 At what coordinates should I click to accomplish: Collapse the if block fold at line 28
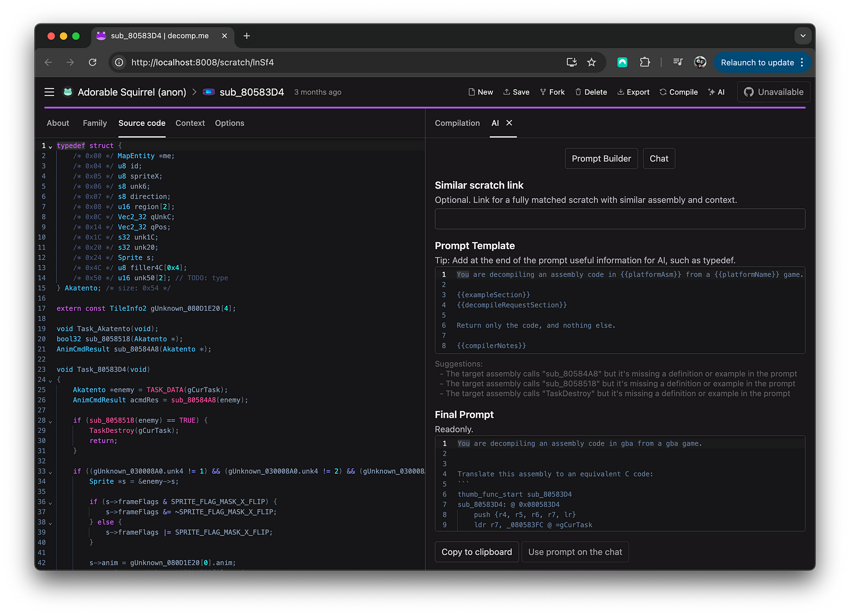pos(50,421)
